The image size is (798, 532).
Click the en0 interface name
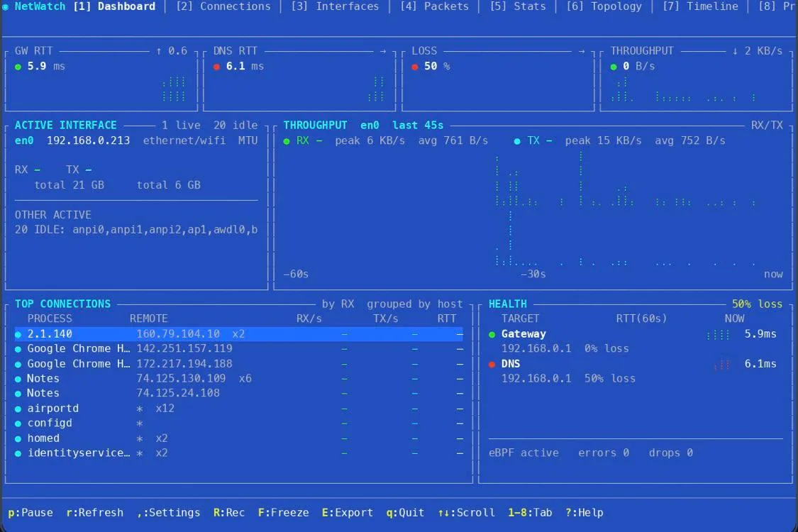[24, 140]
